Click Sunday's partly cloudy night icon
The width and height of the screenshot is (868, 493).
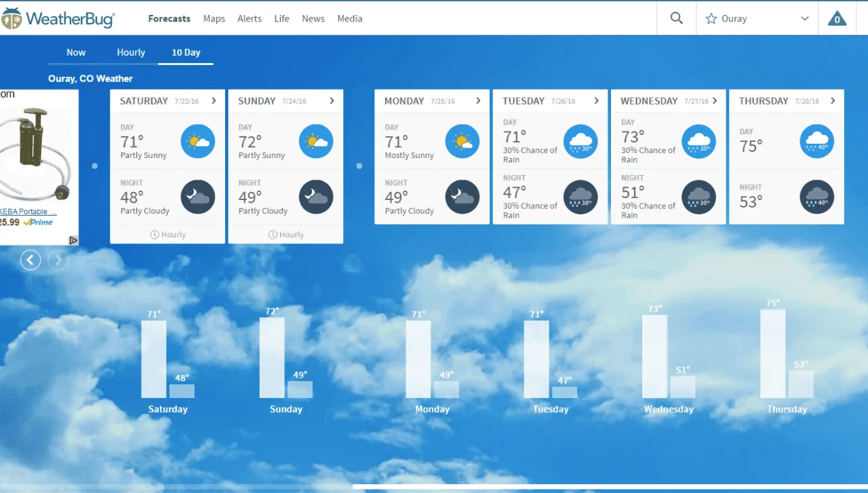pos(316,197)
